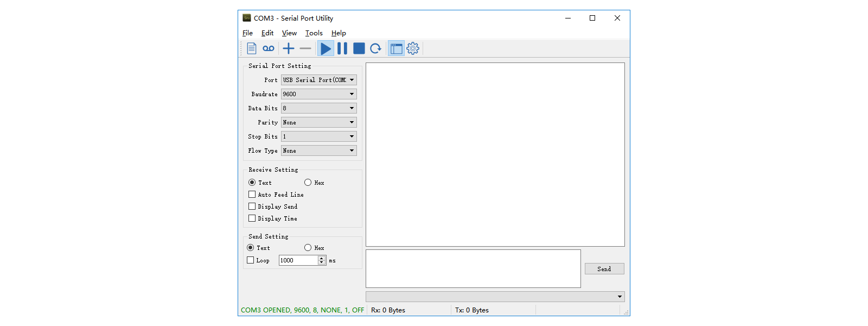This screenshot has height=326, width=868.
Task: Click the loopback glasses toolbar icon
Action: pos(269,48)
